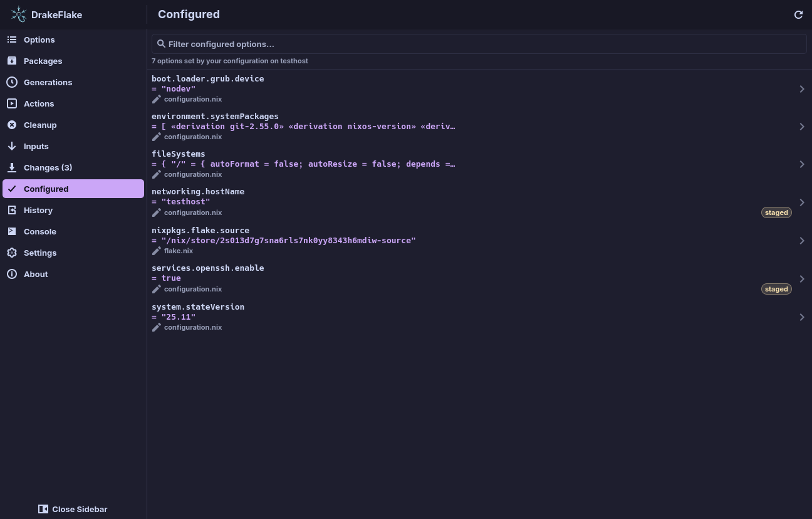
Task: Click the Cleanup icon in sidebar
Action: click(x=12, y=125)
